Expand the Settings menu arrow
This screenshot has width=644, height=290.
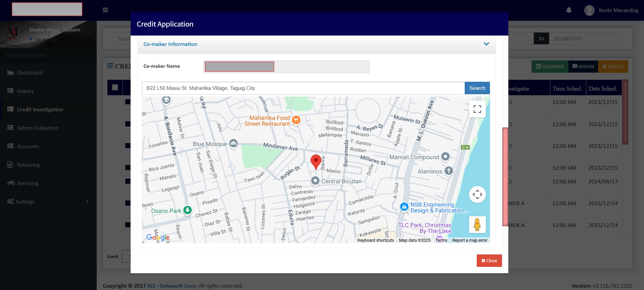(x=87, y=201)
